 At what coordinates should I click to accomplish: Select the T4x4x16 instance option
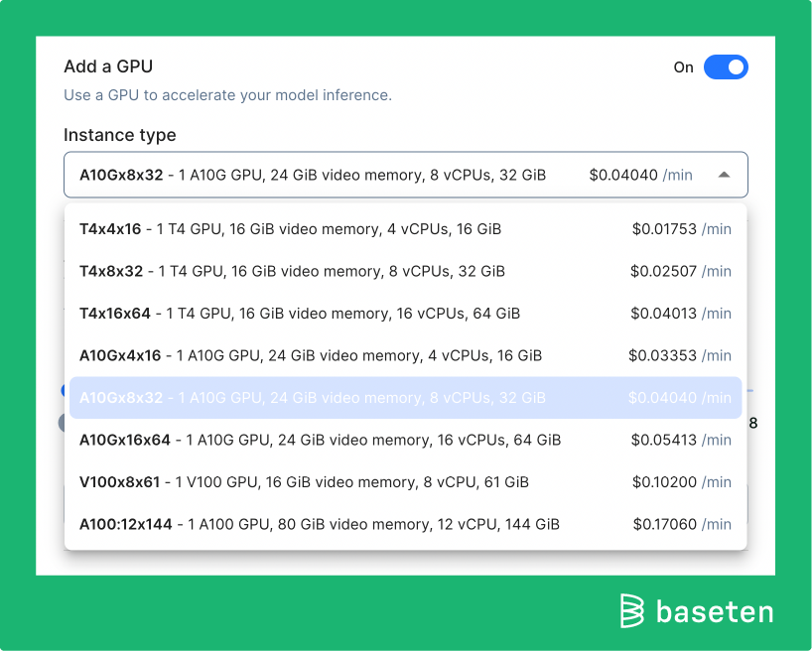(298, 228)
